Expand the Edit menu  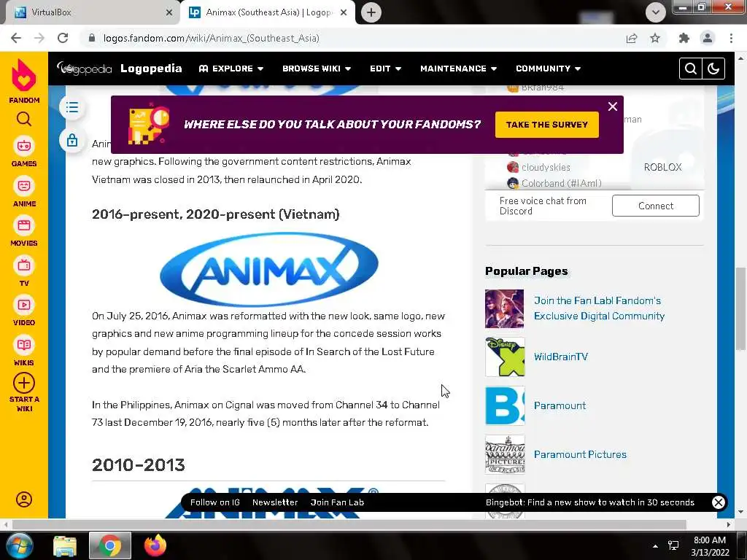(385, 69)
